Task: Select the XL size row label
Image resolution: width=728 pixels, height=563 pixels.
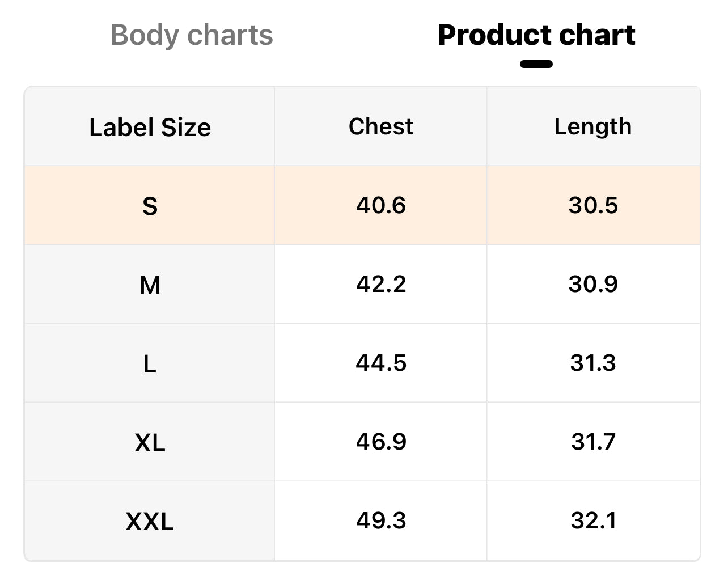Action: point(150,442)
